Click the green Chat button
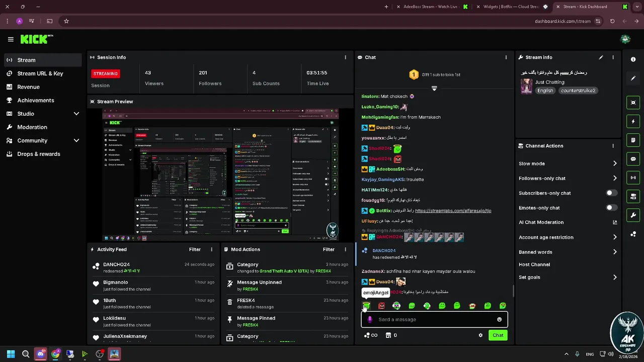 [498, 335]
